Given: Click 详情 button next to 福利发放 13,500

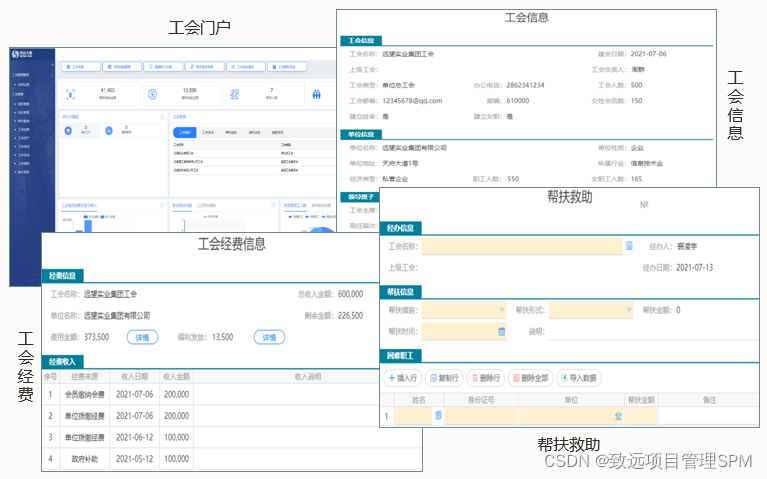Looking at the screenshot, I should [x=270, y=338].
